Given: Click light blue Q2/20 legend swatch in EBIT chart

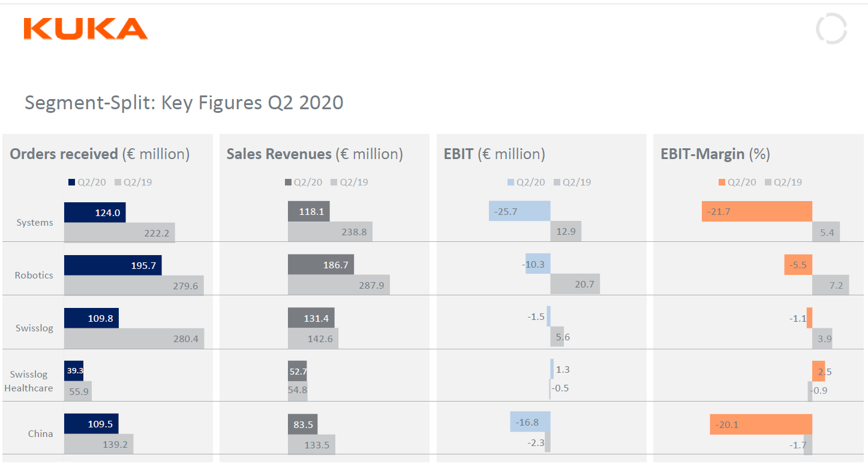Looking at the screenshot, I should click(x=510, y=182).
